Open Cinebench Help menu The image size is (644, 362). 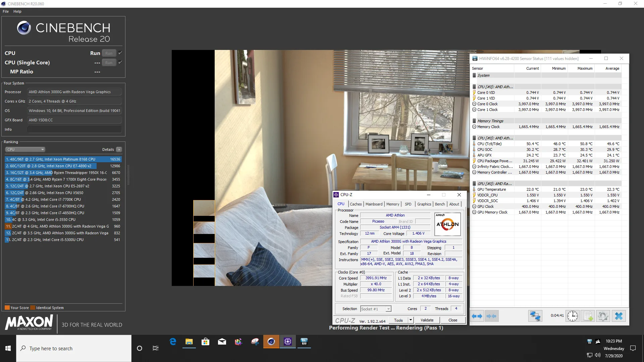[17, 11]
